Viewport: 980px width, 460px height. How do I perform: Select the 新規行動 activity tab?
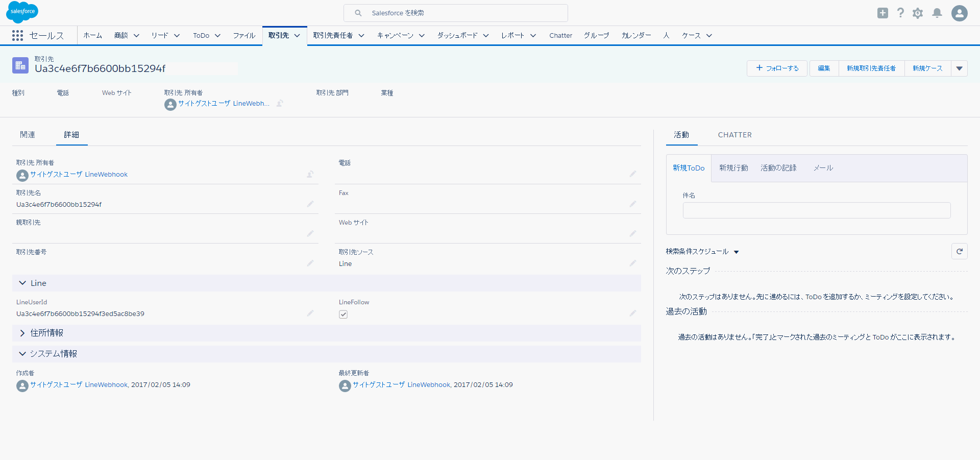(733, 168)
